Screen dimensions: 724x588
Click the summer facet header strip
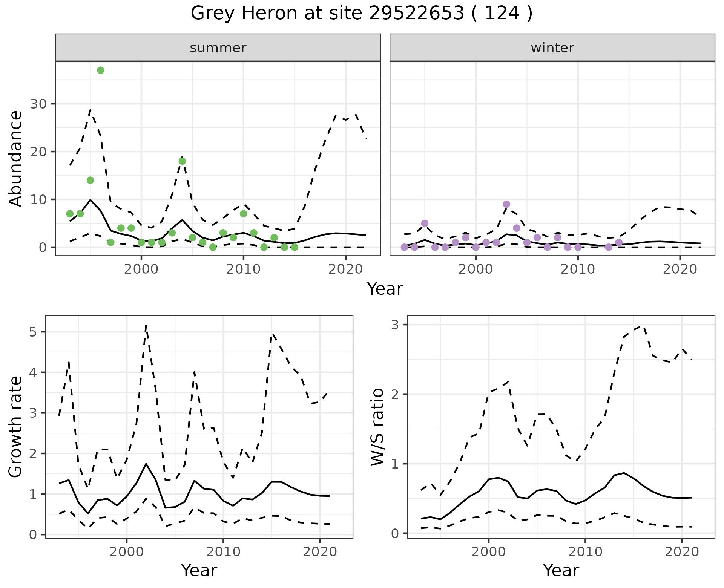[x=218, y=48]
